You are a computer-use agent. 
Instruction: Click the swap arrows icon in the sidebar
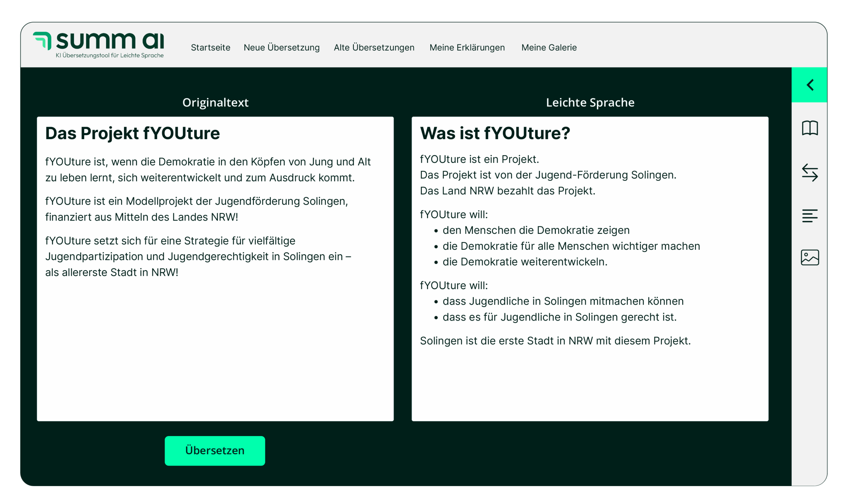(810, 173)
